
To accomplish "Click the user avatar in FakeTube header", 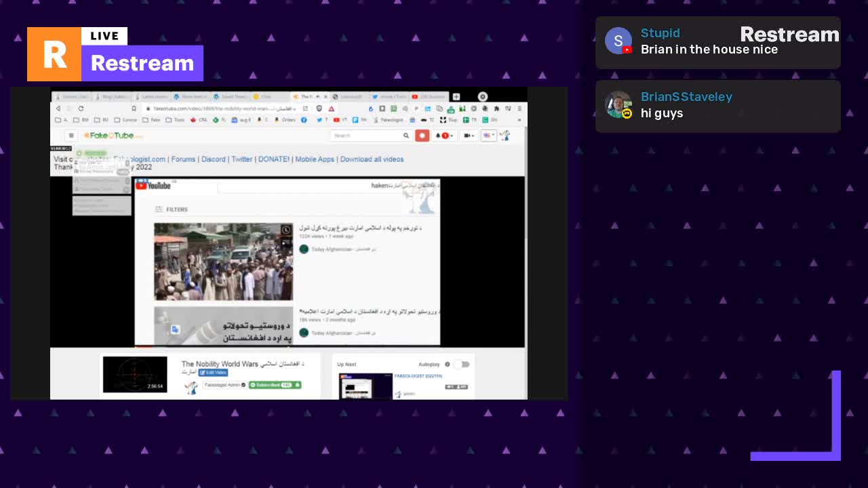I will click(505, 136).
